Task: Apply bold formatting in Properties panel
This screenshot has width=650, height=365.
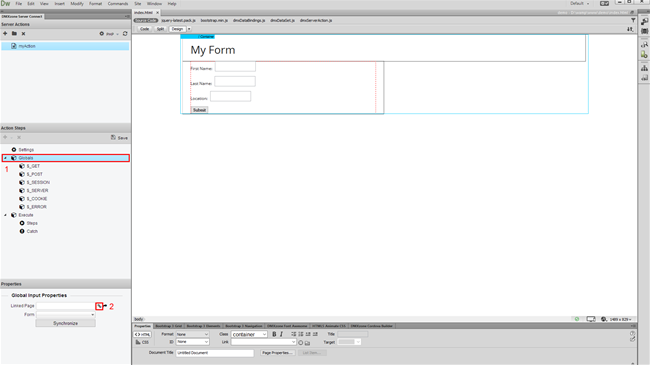Action: pos(274,334)
